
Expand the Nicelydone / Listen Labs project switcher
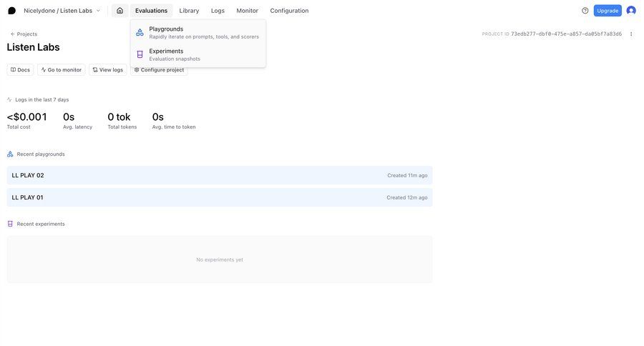[x=62, y=11]
